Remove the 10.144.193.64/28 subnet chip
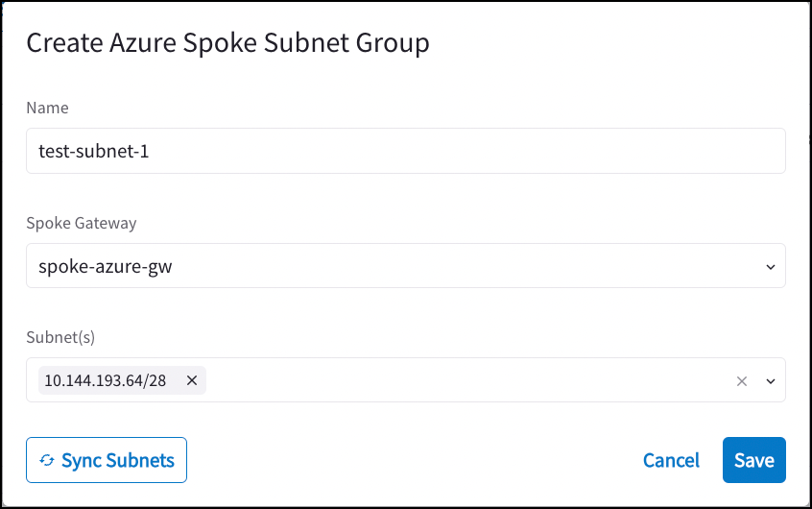 (x=191, y=380)
